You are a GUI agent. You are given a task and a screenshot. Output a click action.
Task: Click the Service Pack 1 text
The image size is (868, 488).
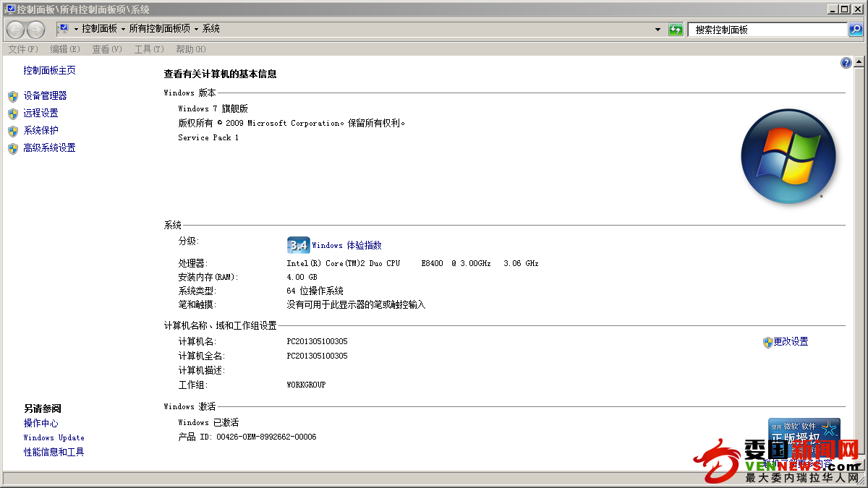pos(208,137)
